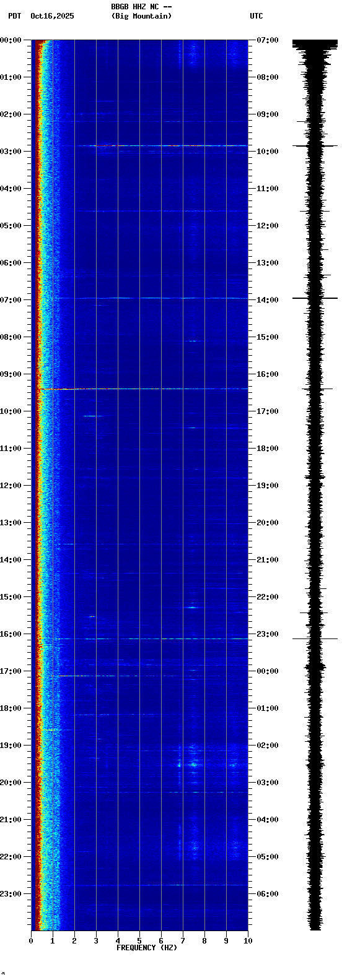This screenshot has width=342, height=980.
Task: Click the '20:00' PDT axis label
Action: (11, 783)
